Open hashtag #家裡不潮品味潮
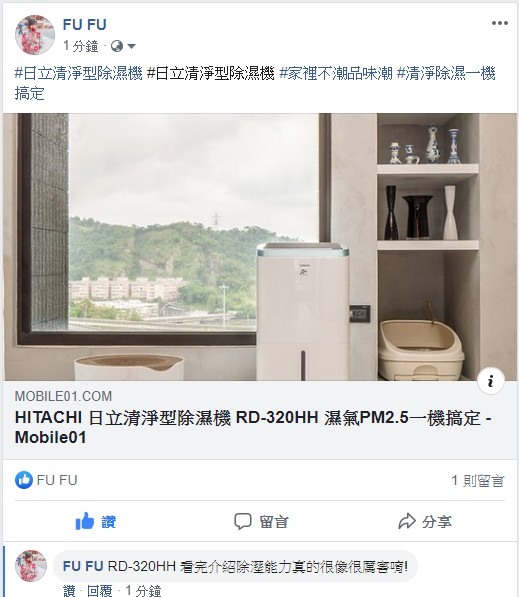This screenshot has width=519, height=597. point(336,73)
